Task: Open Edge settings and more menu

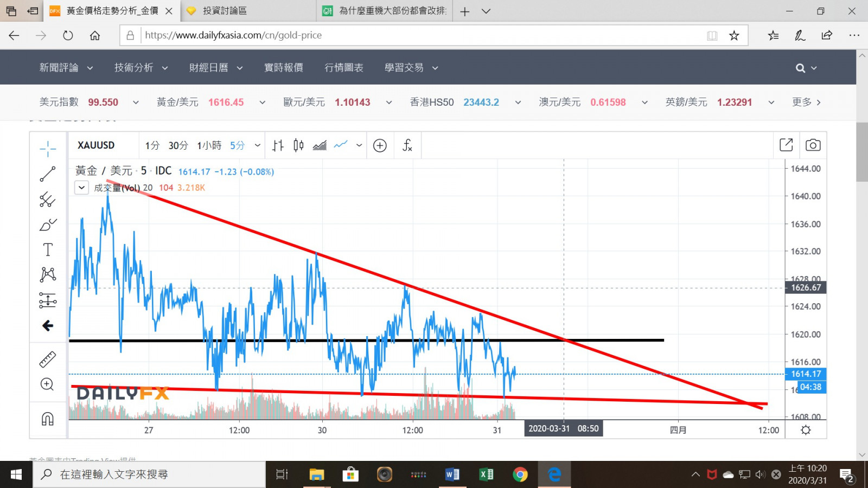Action: point(854,36)
